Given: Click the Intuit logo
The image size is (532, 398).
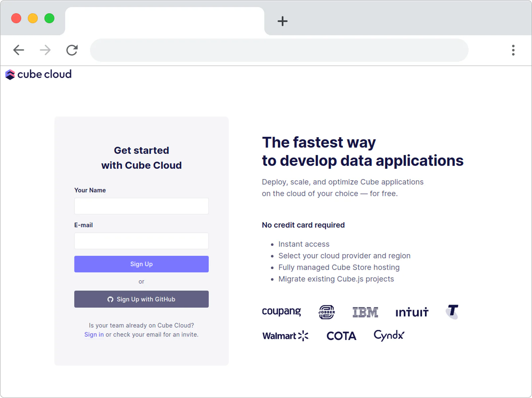Looking at the screenshot, I should [x=412, y=312].
